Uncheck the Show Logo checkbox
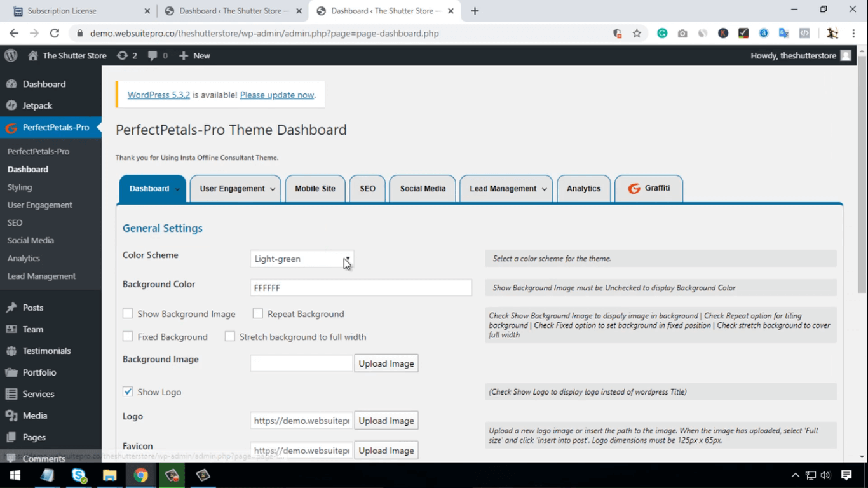The width and height of the screenshot is (868, 488). pos(128,391)
